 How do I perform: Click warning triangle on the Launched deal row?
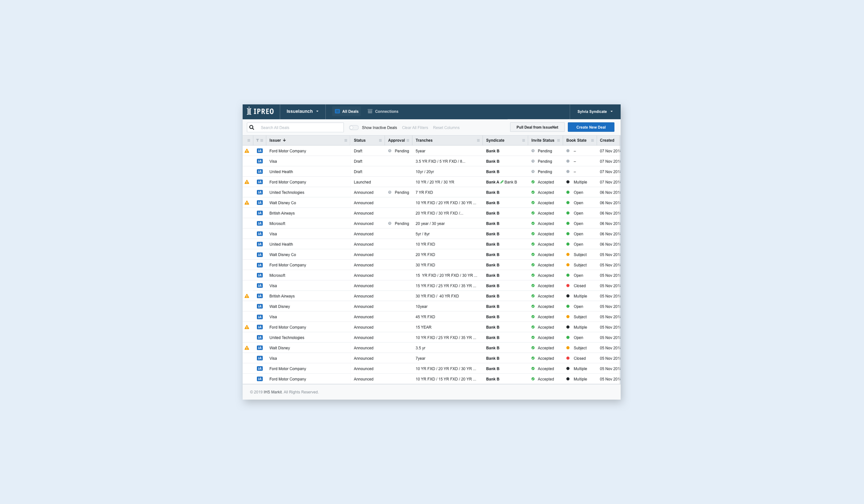click(247, 182)
